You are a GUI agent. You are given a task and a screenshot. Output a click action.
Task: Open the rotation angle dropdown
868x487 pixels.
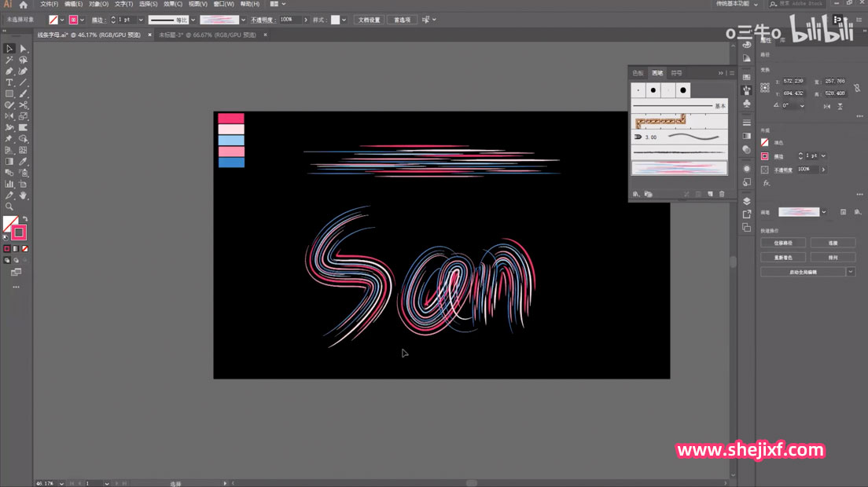click(800, 105)
